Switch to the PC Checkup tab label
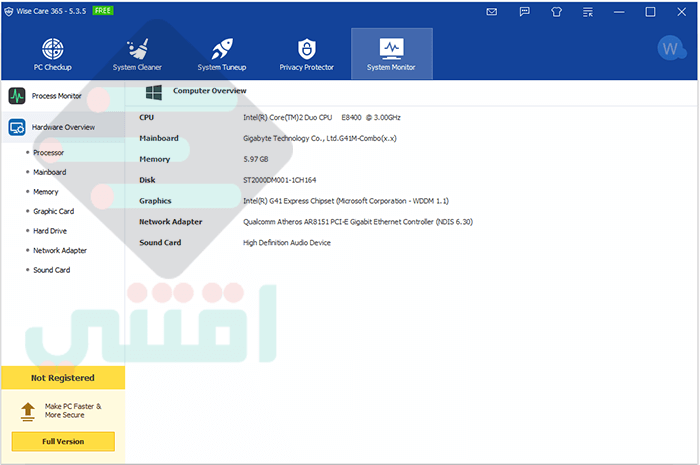Image resolution: width=700 pixels, height=465 pixels. click(53, 67)
